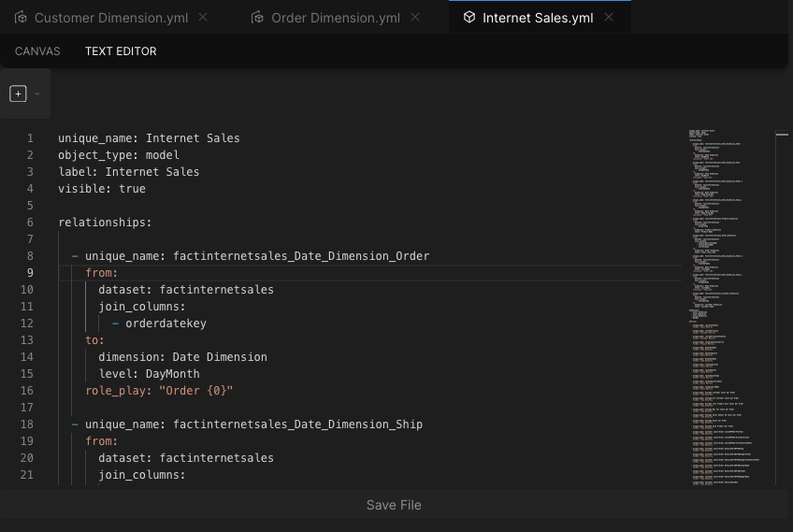Click on 'from:' at line 9

pos(101,273)
